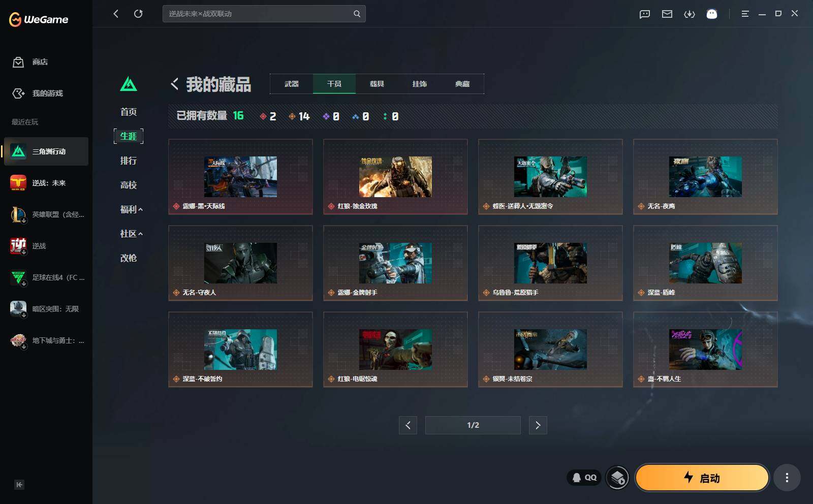Click the 最近在玩 section label

coord(25,122)
